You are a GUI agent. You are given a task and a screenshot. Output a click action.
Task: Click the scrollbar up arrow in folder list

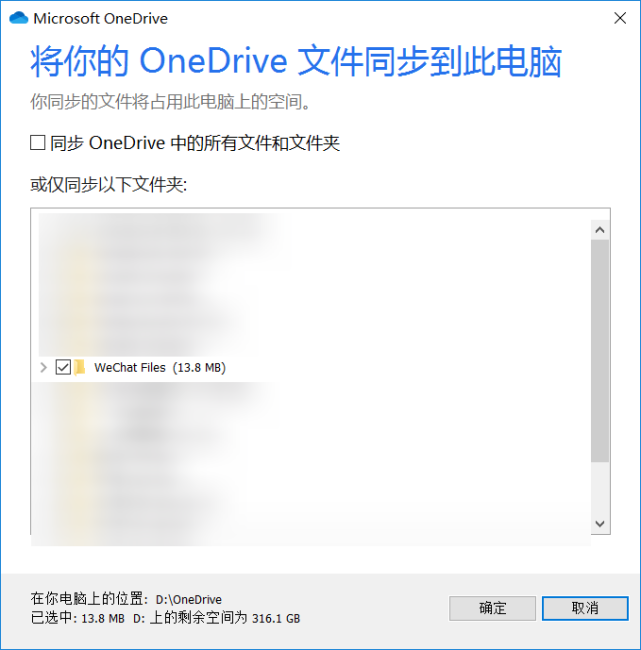600,230
